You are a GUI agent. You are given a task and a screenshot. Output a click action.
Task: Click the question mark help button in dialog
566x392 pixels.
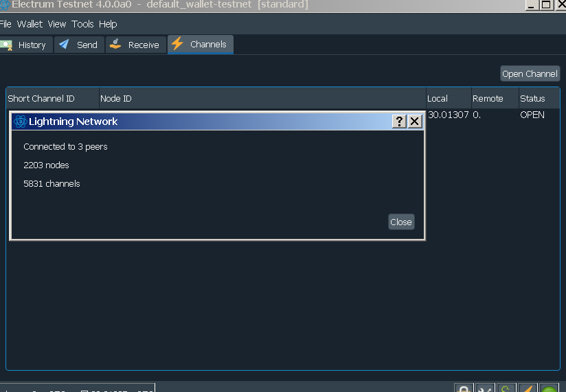coord(399,122)
